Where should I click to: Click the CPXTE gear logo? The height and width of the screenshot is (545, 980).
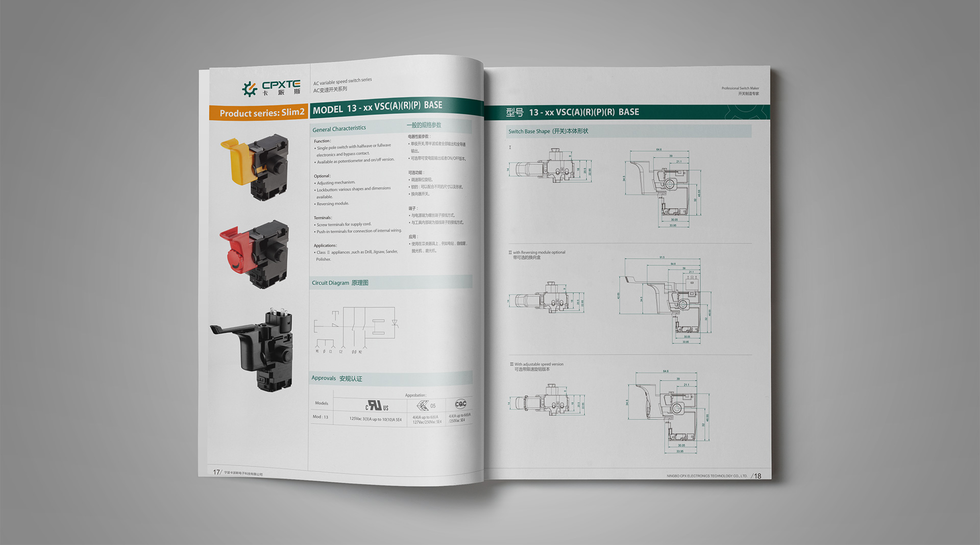pos(250,89)
